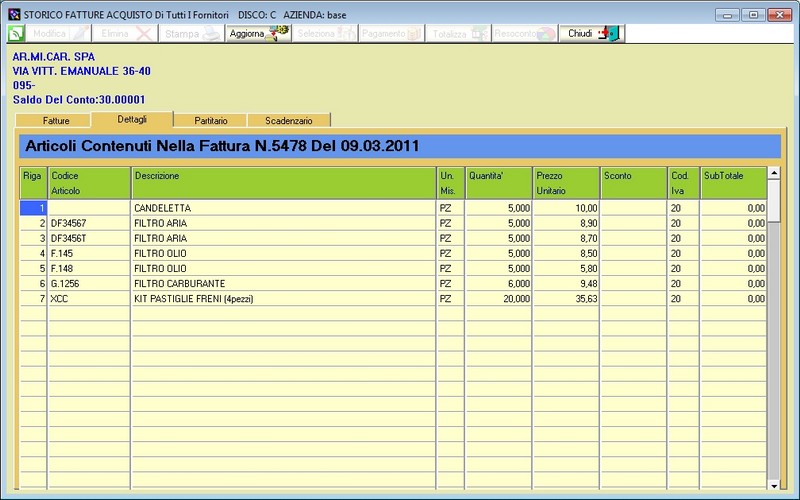Viewport: 800px width, 500px height.
Task: Click the Stampa printer button
Action: point(191,34)
